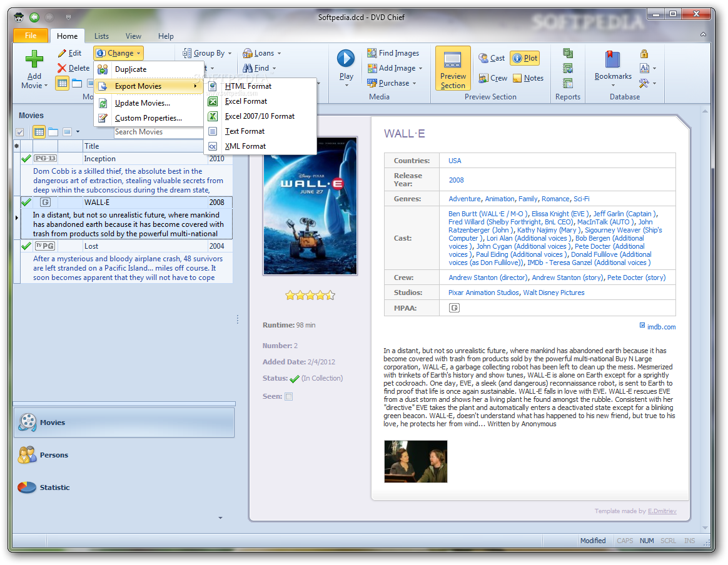Image resolution: width=728 pixels, height=565 pixels.
Task: Open the imdb.com link
Action: 661,327
